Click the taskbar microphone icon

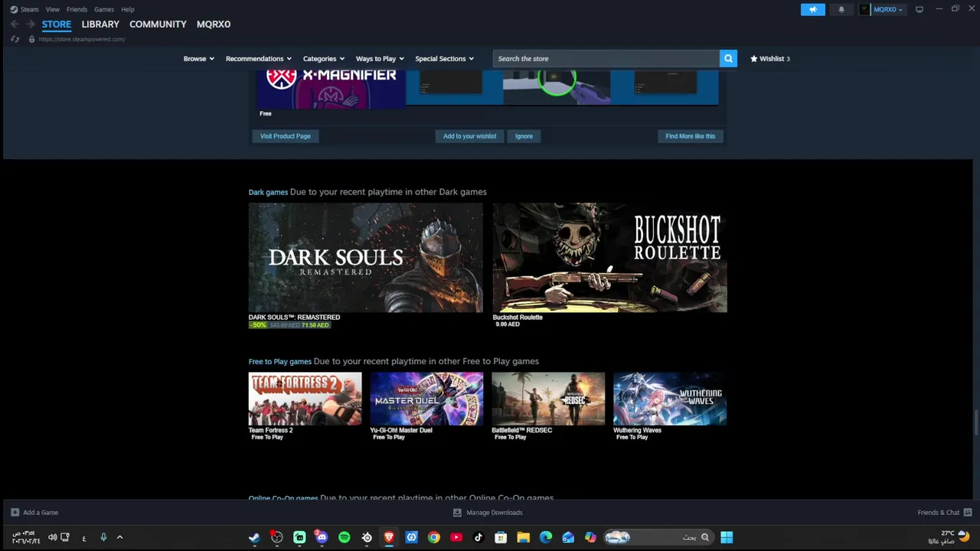[103, 537]
